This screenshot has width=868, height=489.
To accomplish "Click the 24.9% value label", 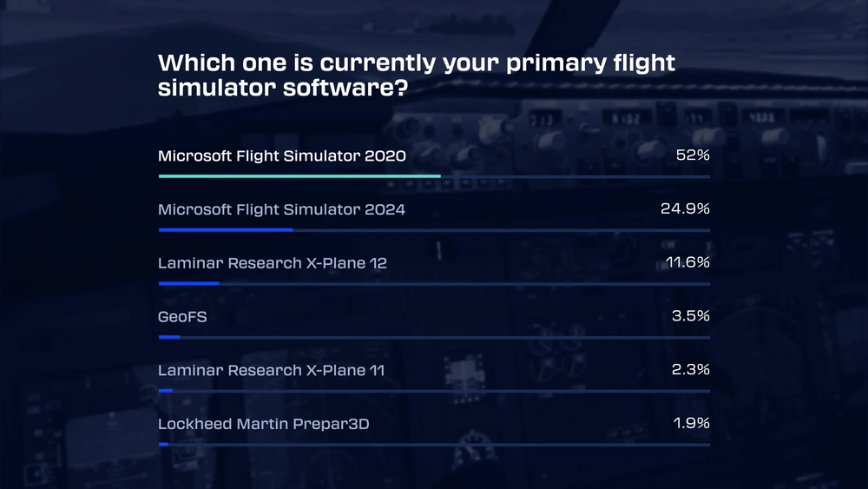I will point(686,210).
